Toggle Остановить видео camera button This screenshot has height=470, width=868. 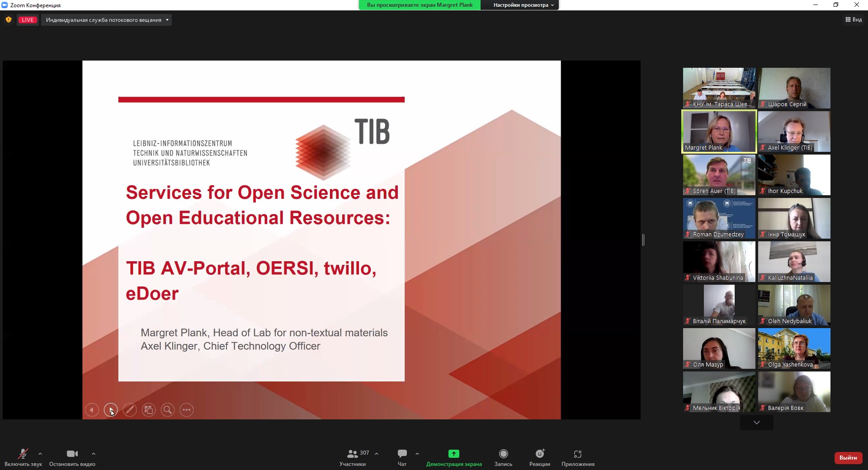click(72, 457)
